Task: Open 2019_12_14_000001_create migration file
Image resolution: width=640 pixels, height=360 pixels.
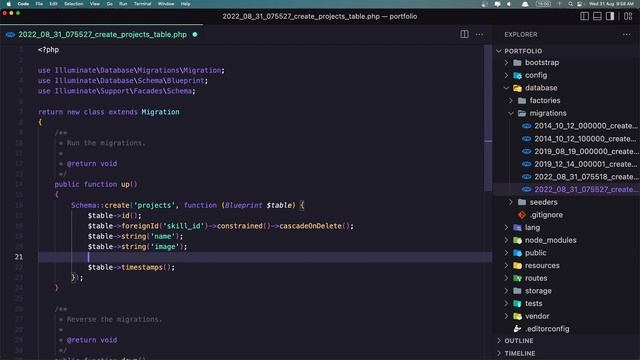Action: click(x=567, y=164)
